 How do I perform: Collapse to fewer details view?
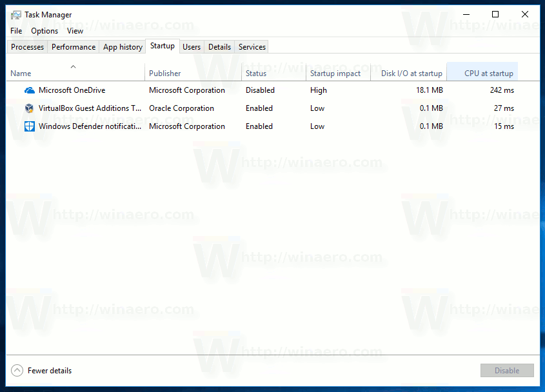[49, 370]
